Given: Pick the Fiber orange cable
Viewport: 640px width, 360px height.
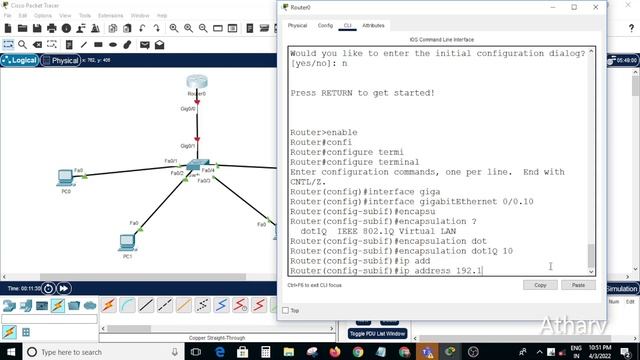Looking at the screenshot, I should point(184,305).
